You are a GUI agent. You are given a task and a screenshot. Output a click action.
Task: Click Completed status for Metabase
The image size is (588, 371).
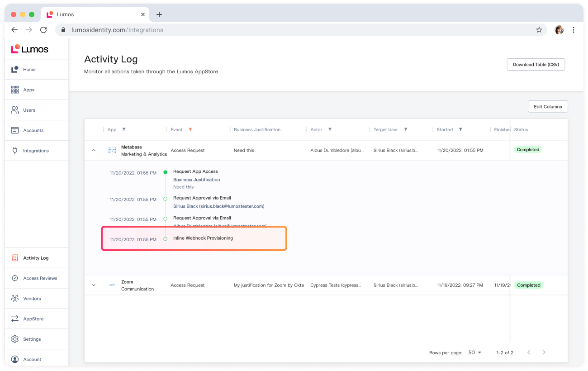[x=528, y=150]
